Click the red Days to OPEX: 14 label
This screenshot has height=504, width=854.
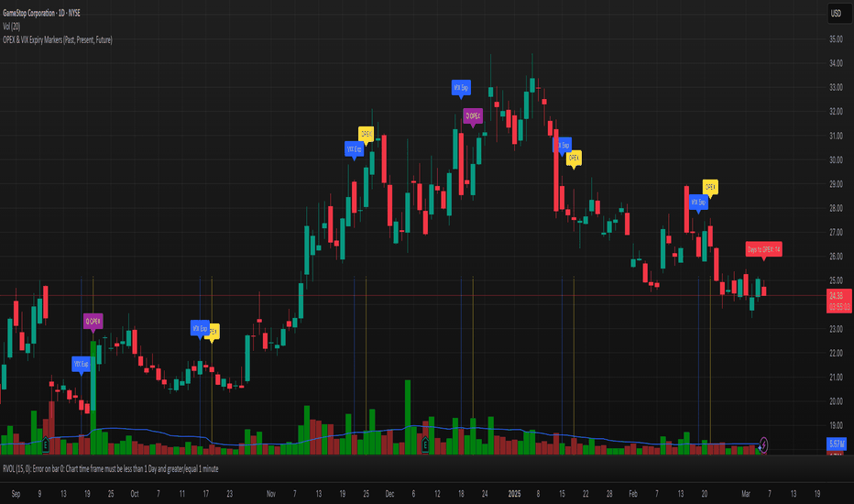(763, 249)
